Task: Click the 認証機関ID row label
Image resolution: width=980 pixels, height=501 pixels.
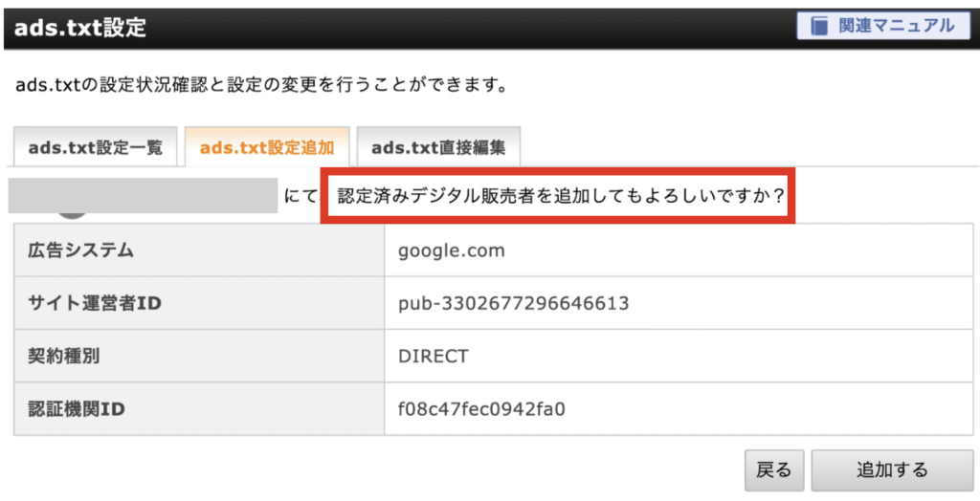Action: tap(77, 409)
